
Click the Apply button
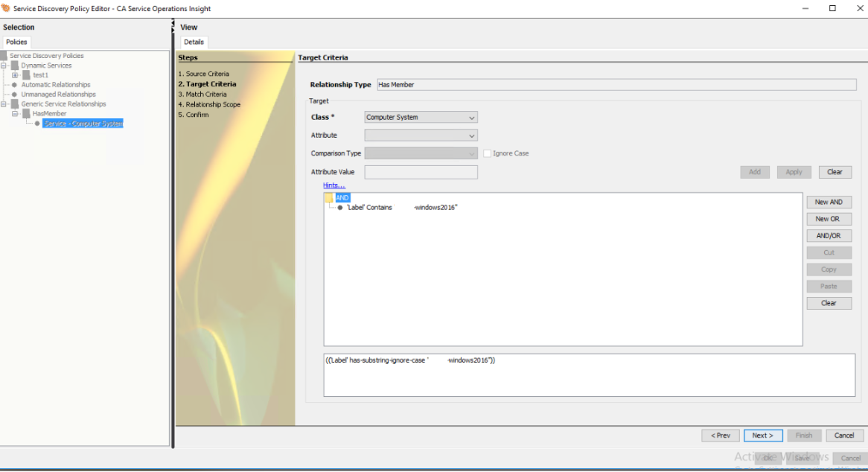(794, 172)
